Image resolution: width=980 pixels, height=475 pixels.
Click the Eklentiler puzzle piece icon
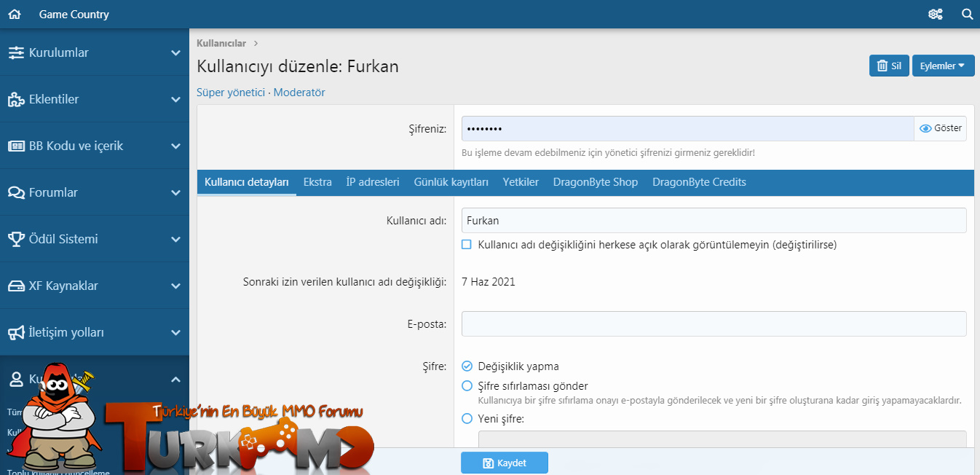(16, 100)
